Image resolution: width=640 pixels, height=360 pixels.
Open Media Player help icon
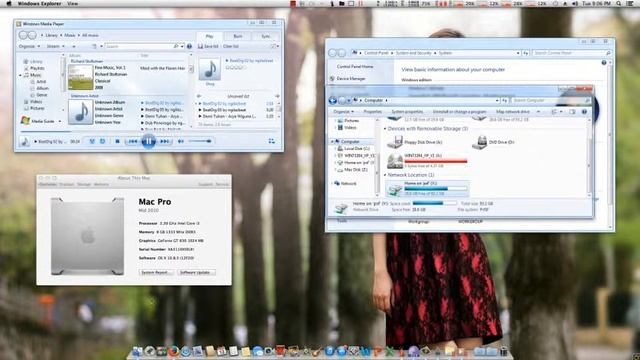tap(189, 47)
